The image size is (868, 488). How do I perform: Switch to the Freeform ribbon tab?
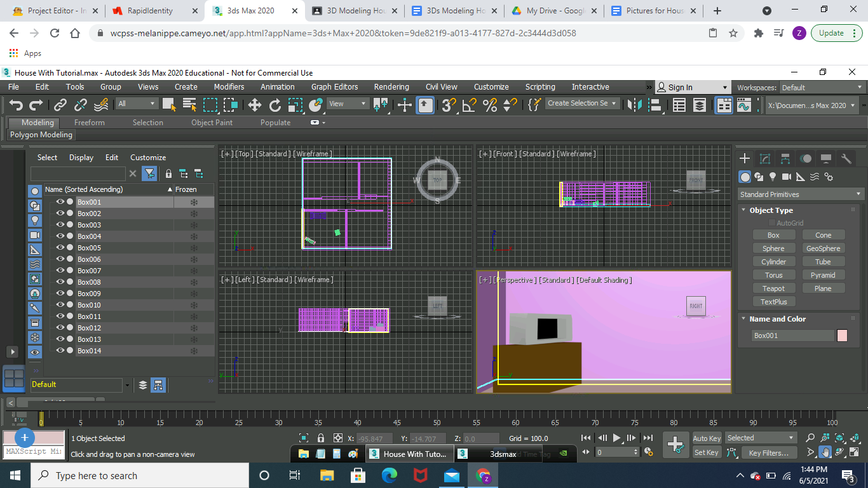(90, 123)
